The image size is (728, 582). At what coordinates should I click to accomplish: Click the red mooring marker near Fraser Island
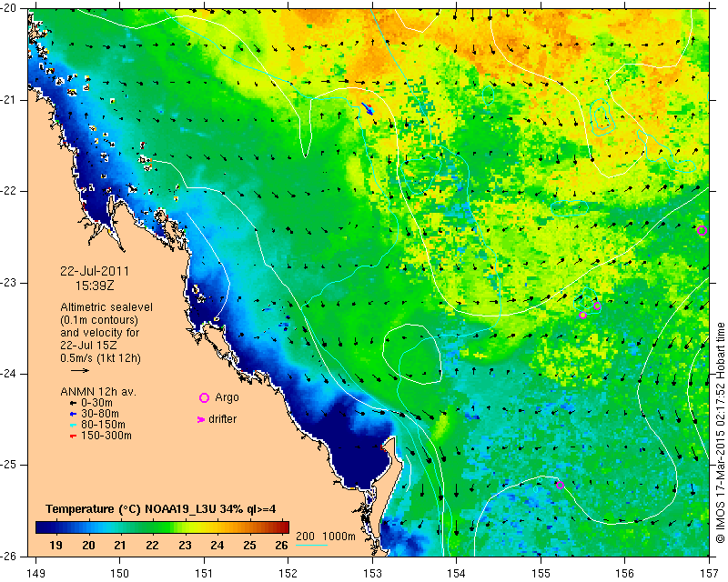[382, 447]
